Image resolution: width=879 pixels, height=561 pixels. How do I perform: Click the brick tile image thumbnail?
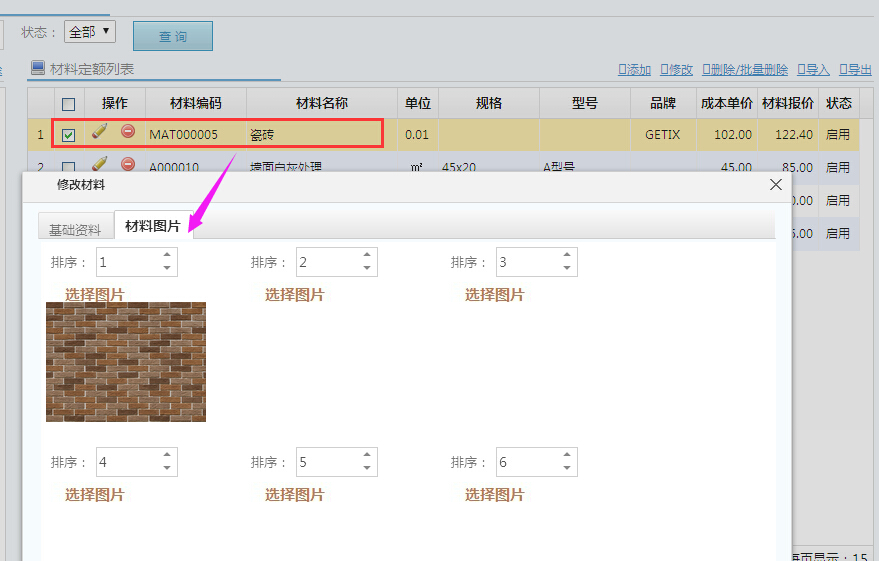(x=126, y=362)
